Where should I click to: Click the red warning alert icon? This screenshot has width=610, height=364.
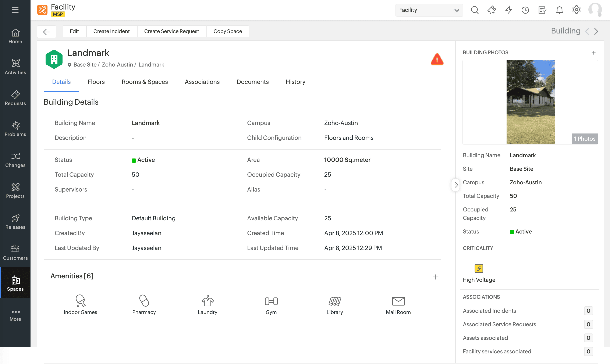tap(437, 59)
